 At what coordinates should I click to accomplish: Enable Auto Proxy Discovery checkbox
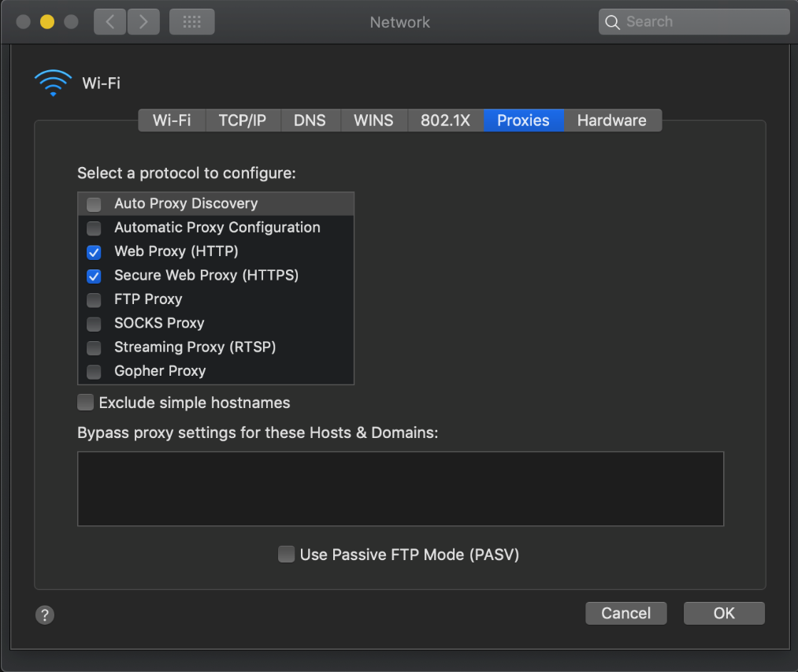coord(94,204)
